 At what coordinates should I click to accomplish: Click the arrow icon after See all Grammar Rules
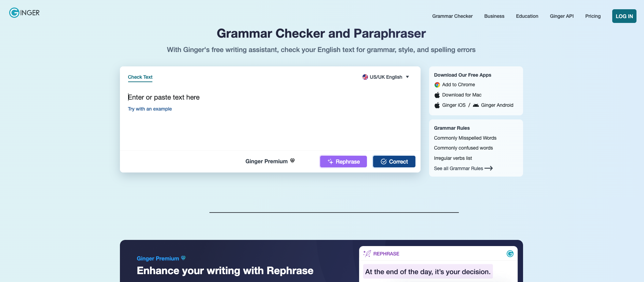pos(489,168)
